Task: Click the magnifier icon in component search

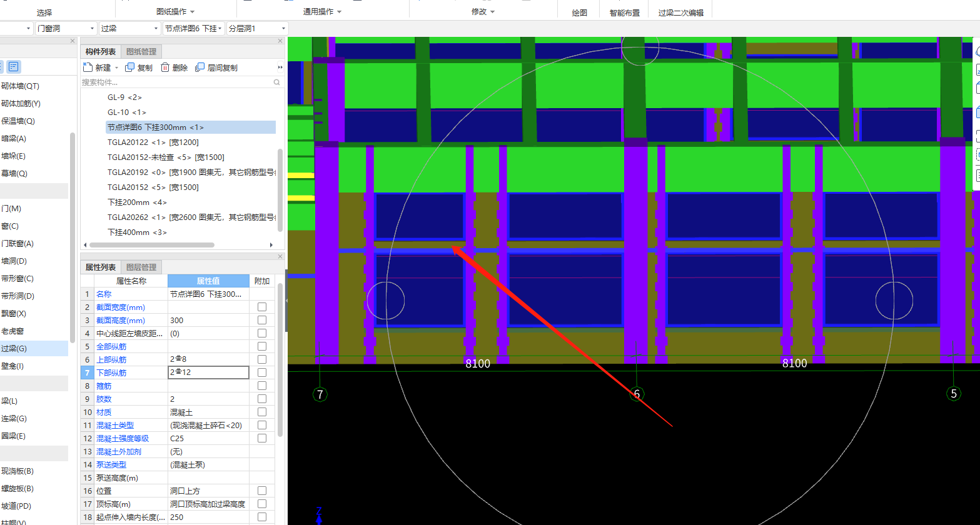Action: [x=277, y=82]
